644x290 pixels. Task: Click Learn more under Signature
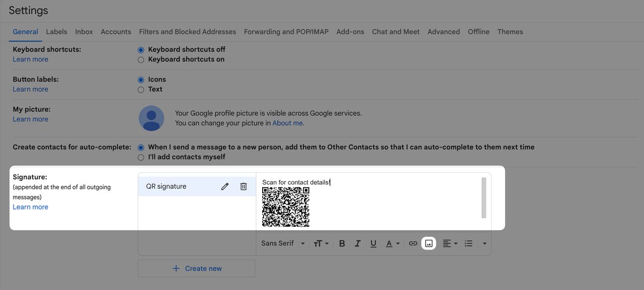[31, 207]
